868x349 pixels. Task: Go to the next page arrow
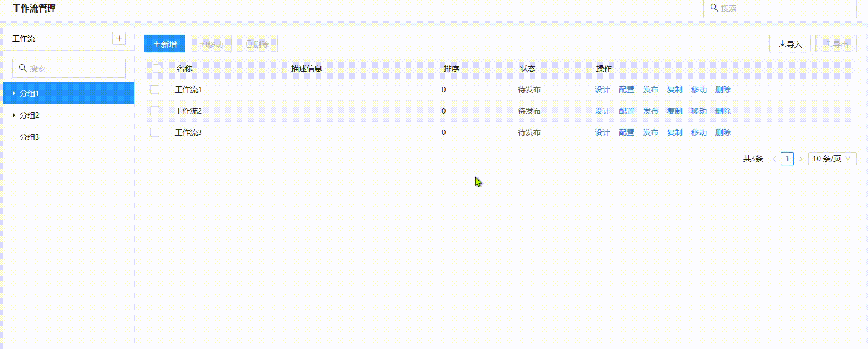(x=801, y=159)
